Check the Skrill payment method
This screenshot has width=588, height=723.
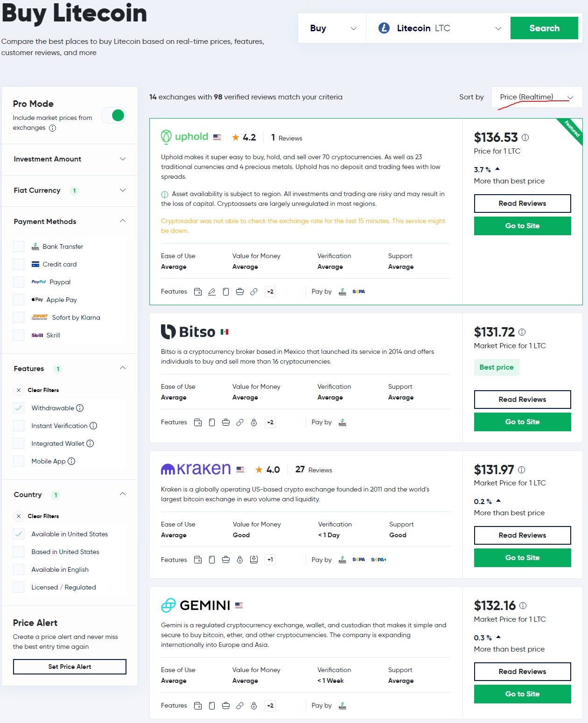click(x=19, y=335)
